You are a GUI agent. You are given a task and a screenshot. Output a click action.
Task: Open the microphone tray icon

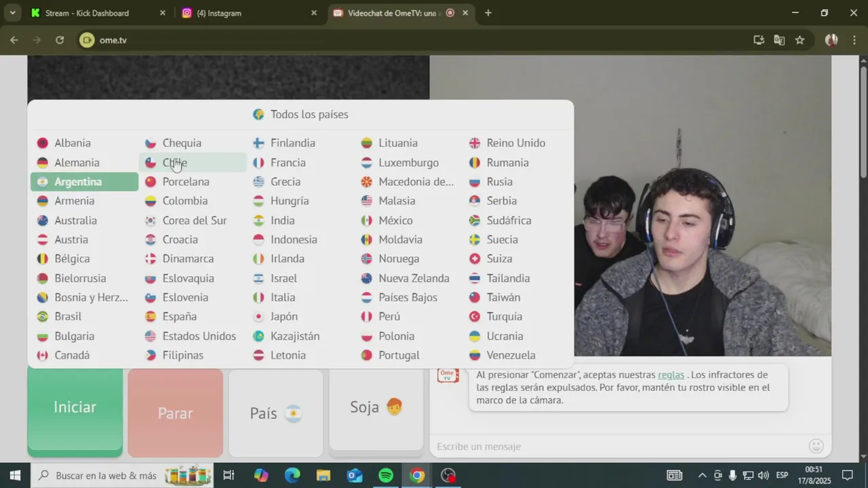(x=733, y=475)
